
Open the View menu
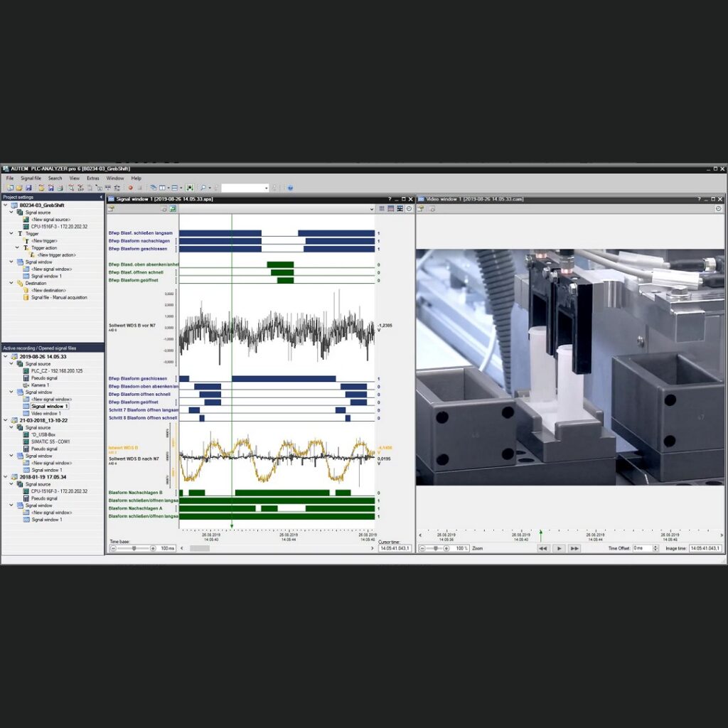tap(74, 178)
